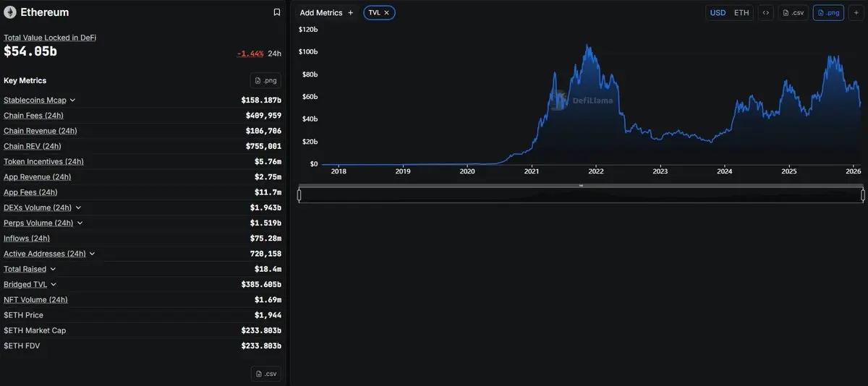Click the Chain Revenue (24h) label
Viewport: 868px width, 386px height.
(41, 131)
